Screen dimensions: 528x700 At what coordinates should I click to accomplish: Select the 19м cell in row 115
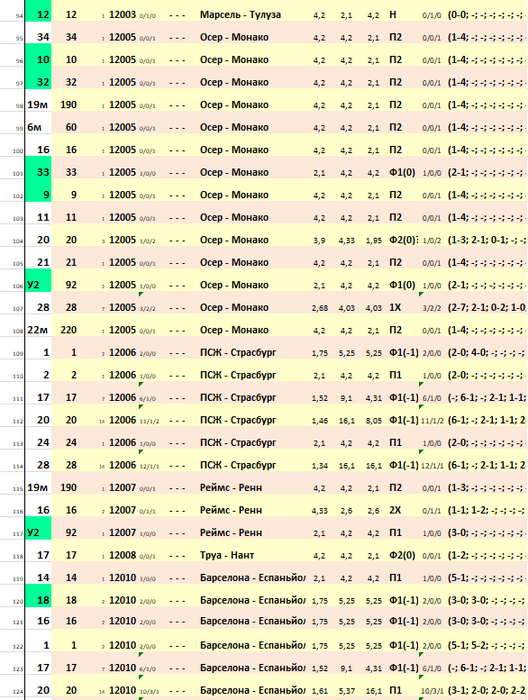point(38,488)
